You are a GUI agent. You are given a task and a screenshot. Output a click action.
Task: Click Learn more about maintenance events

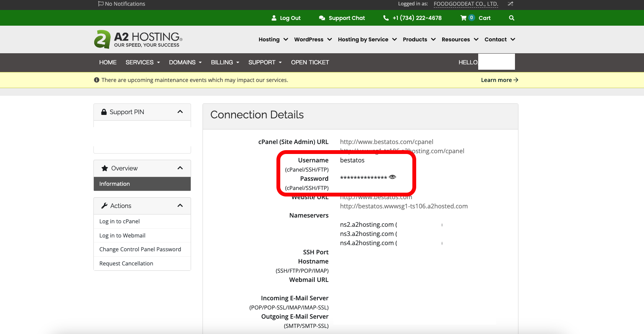(x=500, y=80)
